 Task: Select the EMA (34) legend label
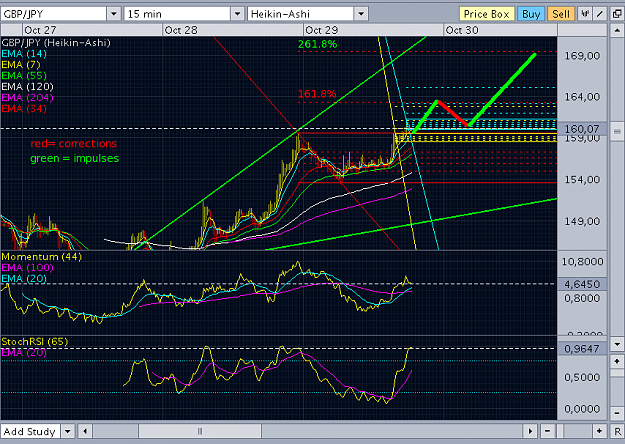coord(24,108)
